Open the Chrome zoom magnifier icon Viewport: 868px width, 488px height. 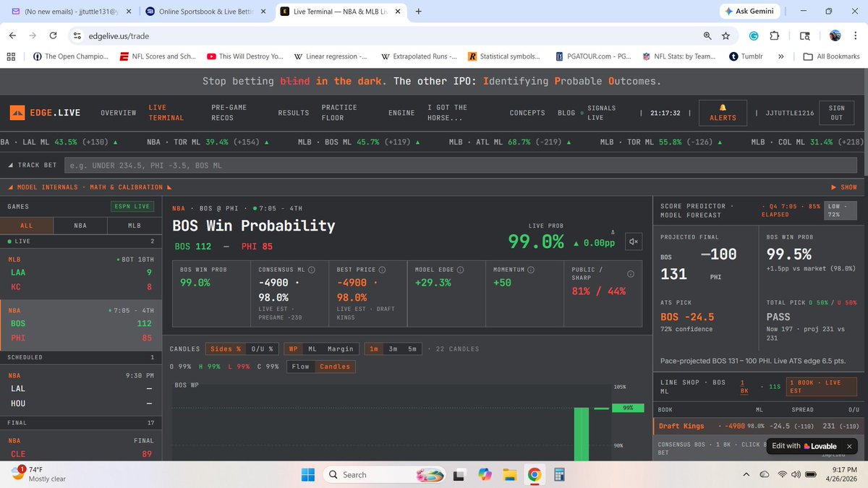tap(707, 35)
